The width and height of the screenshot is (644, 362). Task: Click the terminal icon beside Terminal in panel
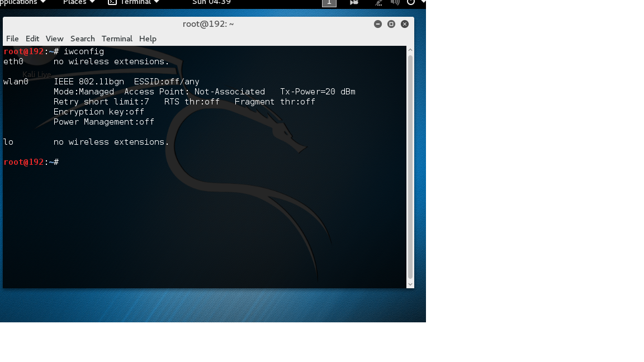[112, 2]
